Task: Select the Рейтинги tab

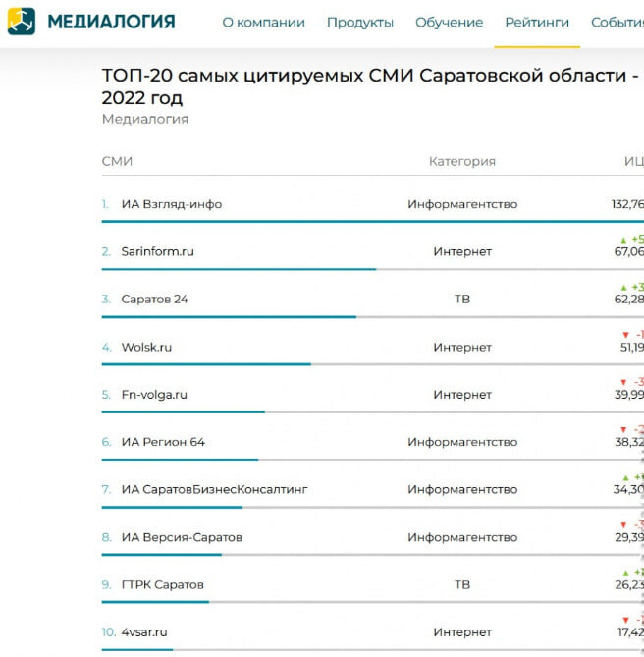Action: [x=537, y=23]
